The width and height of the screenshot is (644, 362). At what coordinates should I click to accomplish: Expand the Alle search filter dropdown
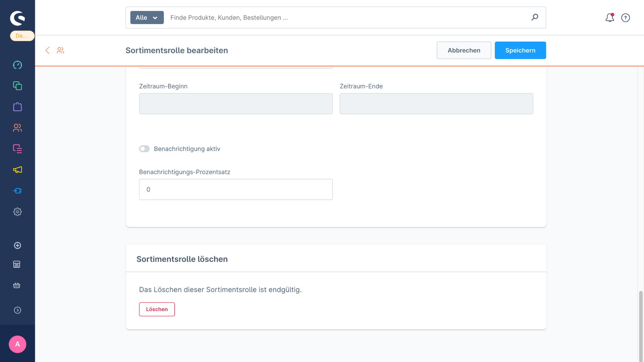point(147,17)
